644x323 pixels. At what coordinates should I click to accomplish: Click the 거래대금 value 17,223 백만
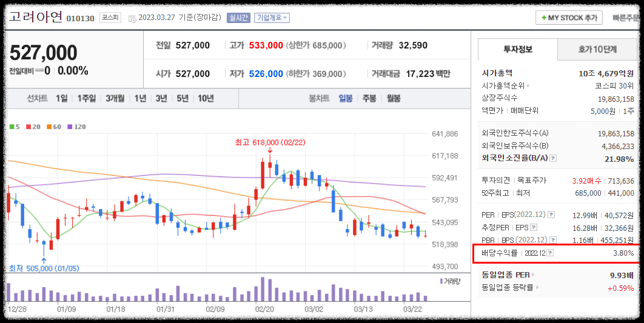(428, 74)
